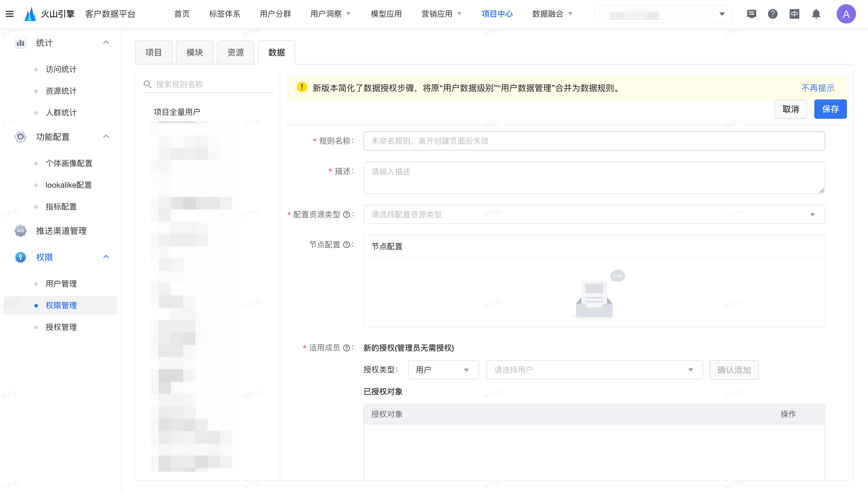The height and width of the screenshot is (494, 868).
Task: Open 标签体系 in top navigation
Action: 225,14
